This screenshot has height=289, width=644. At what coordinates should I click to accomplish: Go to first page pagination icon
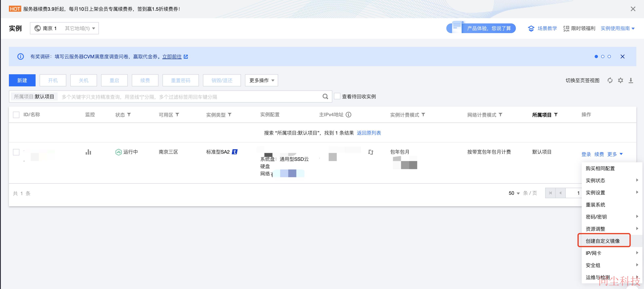(550, 193)
